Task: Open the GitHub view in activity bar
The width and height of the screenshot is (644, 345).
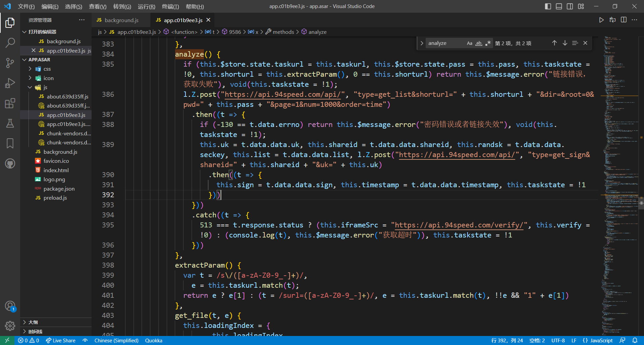Action: tap(10, 163)
